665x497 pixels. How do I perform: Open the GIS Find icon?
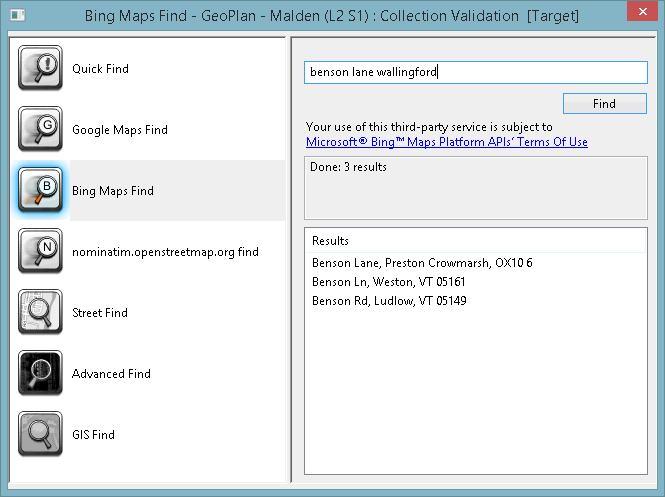click(40, 434)
